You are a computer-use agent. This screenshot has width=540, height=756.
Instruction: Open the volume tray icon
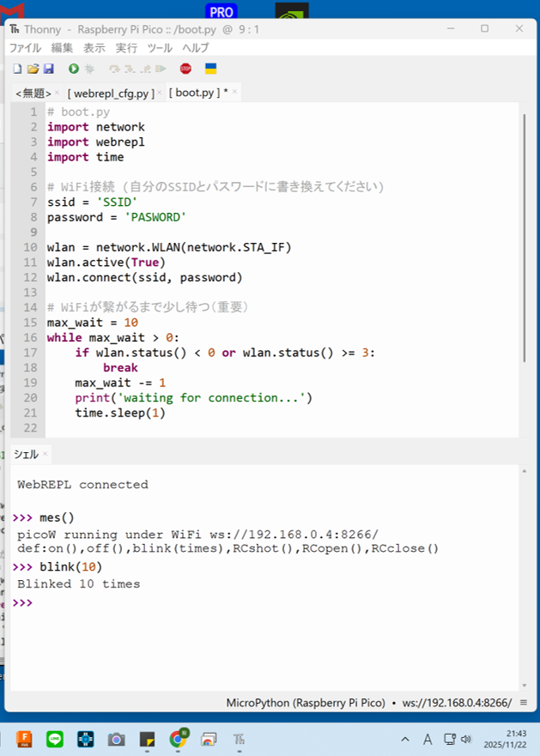[x=465, y=739]
